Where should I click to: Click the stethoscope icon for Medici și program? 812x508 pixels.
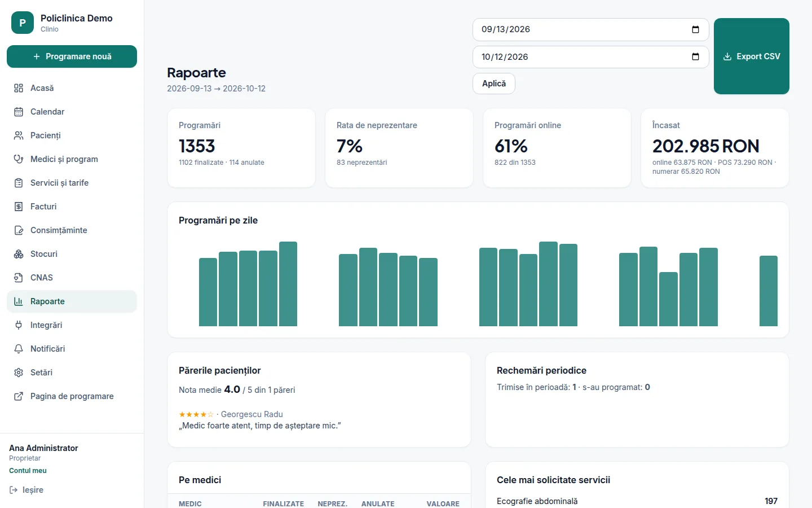pyautogui.click(x=19, y=159)
